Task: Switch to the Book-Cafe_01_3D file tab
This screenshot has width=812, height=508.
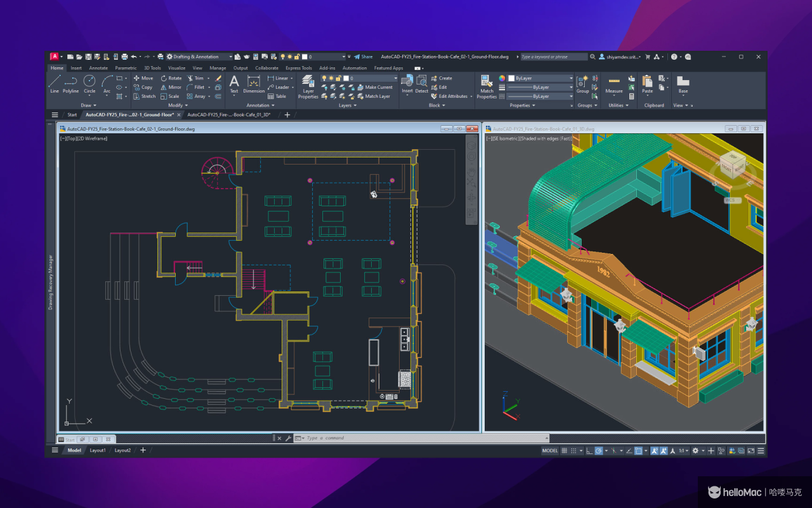Action: 229,115
